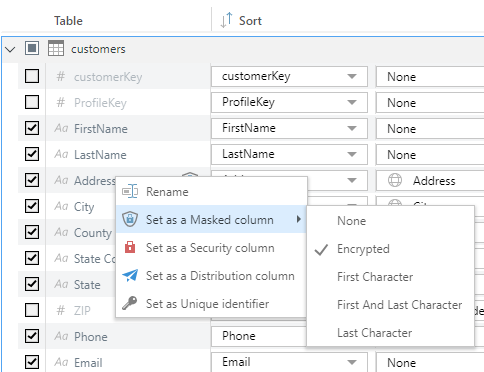
Task: Click the globe icon beside Address
Action: pyautogui.click(x=395, y=180)
